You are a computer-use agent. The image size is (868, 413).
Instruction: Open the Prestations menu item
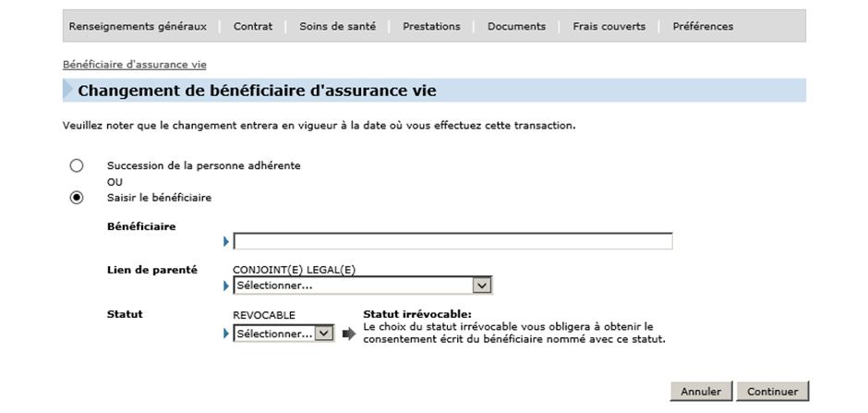coord(432,26)
